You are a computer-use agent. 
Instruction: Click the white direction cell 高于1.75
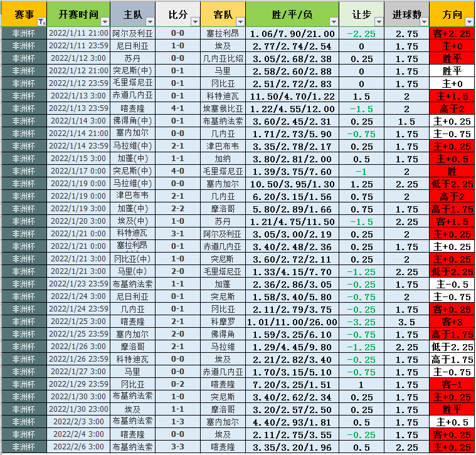click(452, 359)
